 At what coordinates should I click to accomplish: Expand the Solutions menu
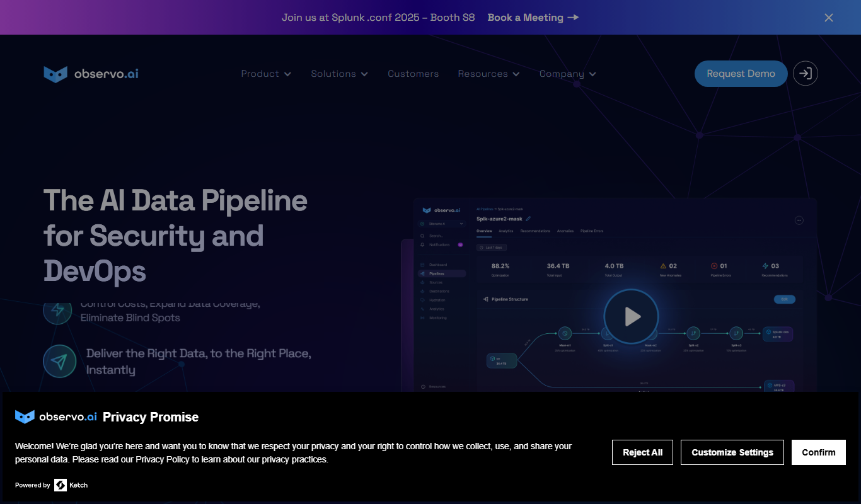340,74
